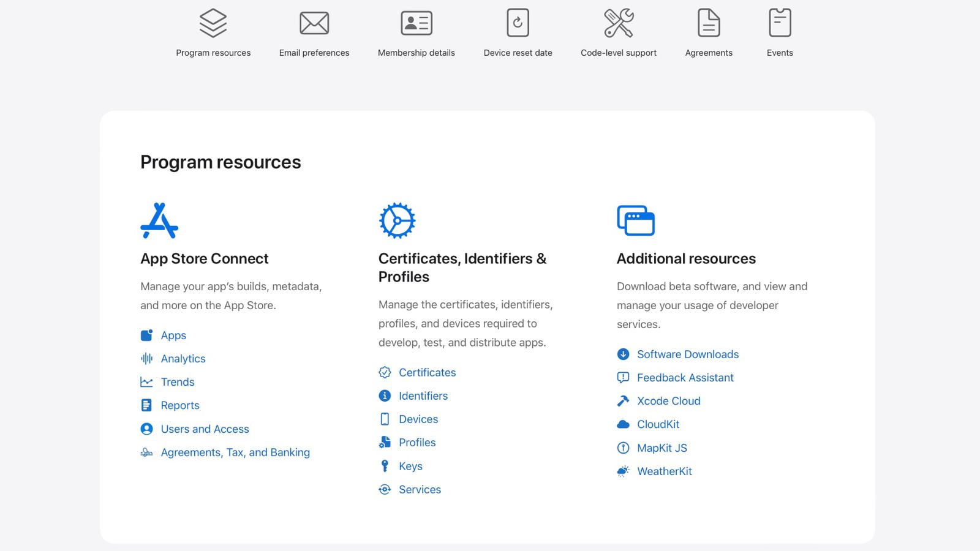Click the Certificates, Identifiers & Profiles gear icon
Viewport: 980px width, 551px height.
(x=398, y=220)
